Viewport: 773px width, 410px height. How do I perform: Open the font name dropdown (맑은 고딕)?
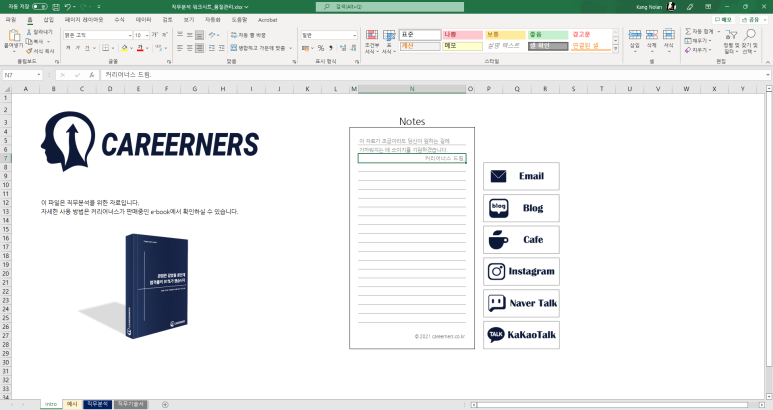click(x=130, y=35)
